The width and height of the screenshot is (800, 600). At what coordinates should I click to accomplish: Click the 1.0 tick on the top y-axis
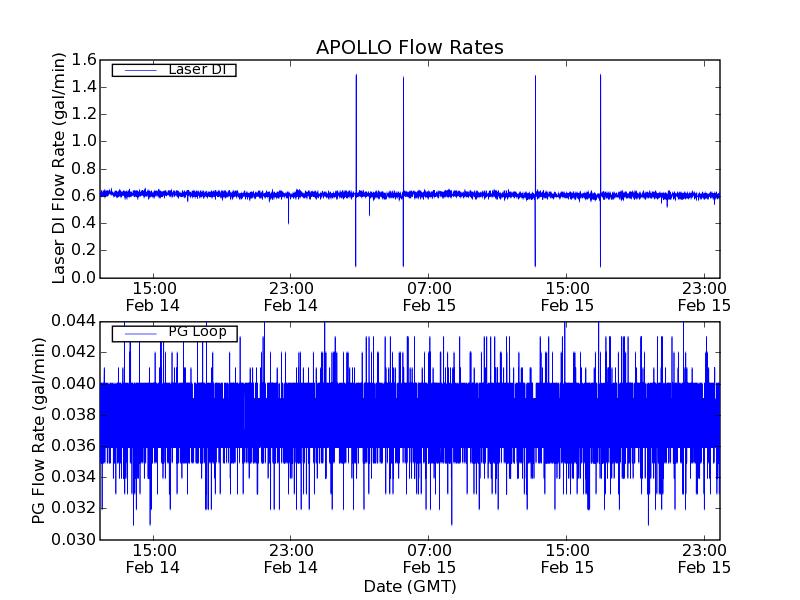pos(83,141)
